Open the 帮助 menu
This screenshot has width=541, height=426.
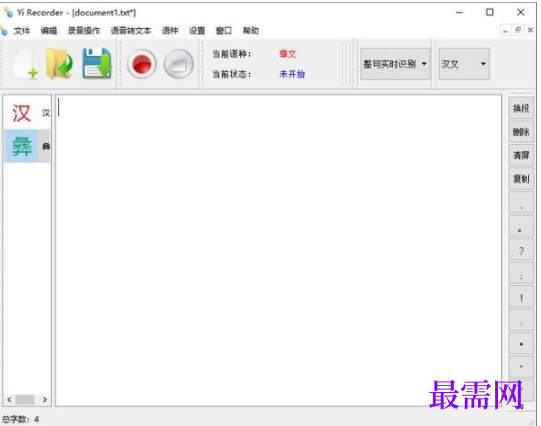(x=251, y=31)
